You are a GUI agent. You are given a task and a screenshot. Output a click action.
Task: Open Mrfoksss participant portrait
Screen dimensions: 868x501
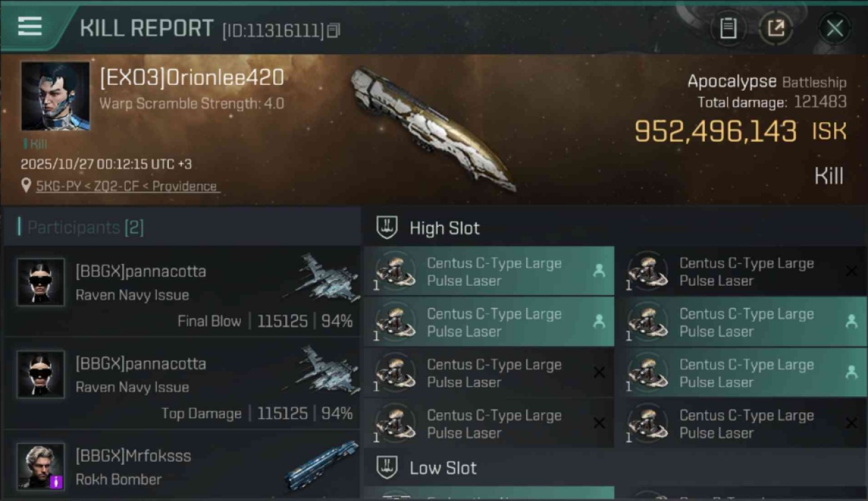tap(41, 466)
